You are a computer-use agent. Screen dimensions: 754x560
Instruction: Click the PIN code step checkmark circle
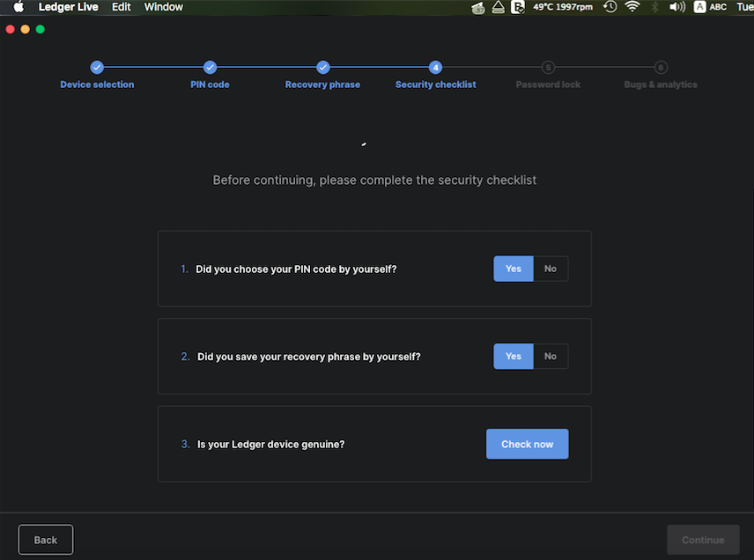tap(210, 67)
